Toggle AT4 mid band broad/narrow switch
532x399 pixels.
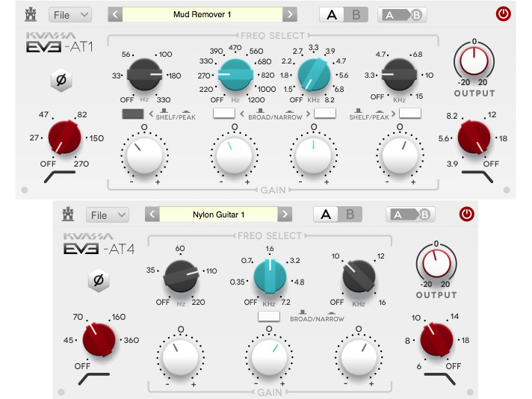pyautogui.click(x=269, y=316)
